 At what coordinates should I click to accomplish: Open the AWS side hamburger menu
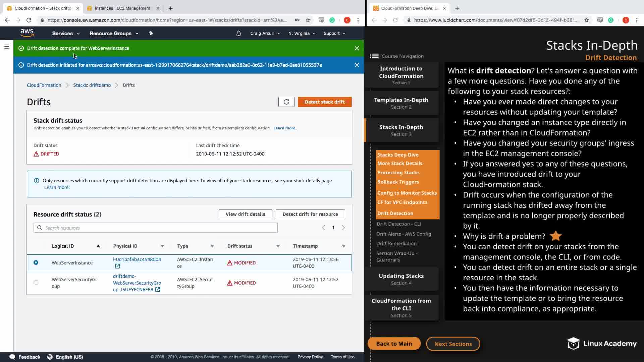[6, 47]
